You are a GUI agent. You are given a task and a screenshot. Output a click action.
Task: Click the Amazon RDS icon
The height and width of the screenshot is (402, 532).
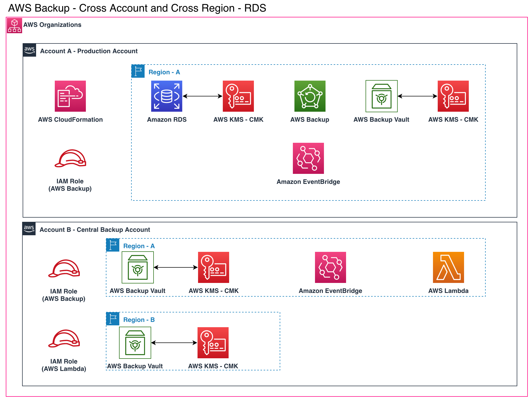(x=166, y=96)
